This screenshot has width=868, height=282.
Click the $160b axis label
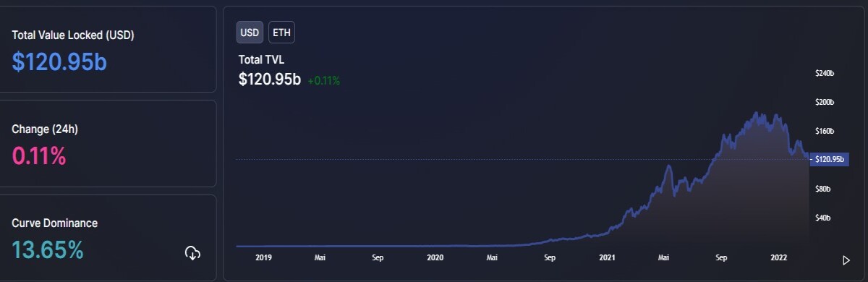825,131
